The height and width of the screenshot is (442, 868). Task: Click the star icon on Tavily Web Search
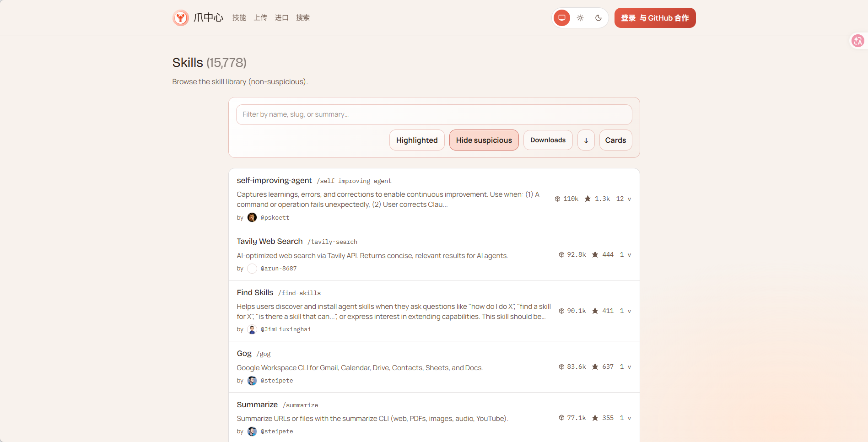pyautogui.click(x=595, y=254)
